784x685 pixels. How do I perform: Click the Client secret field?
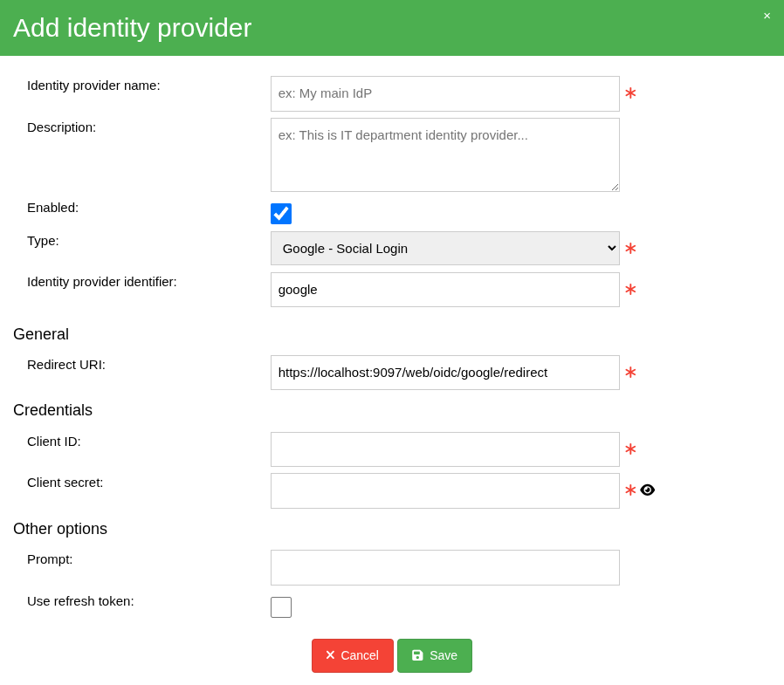[x=445, y=490]
